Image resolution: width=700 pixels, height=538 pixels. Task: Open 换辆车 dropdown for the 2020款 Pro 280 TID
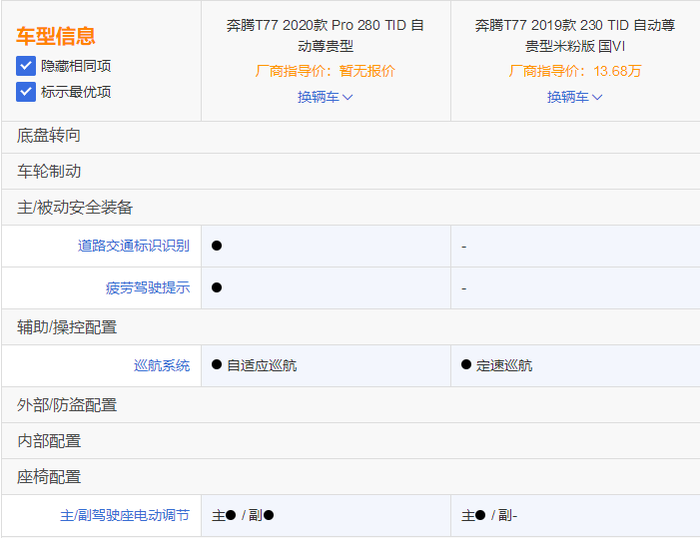click(325, 97)
